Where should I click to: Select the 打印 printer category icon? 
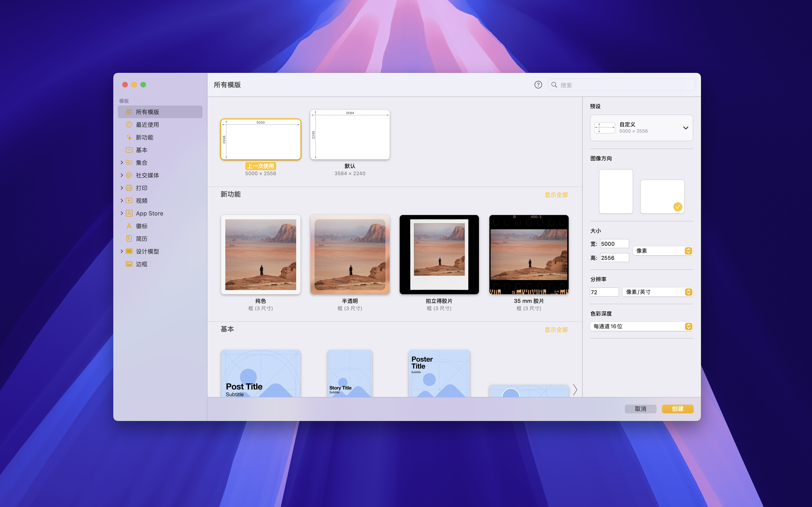129,188
